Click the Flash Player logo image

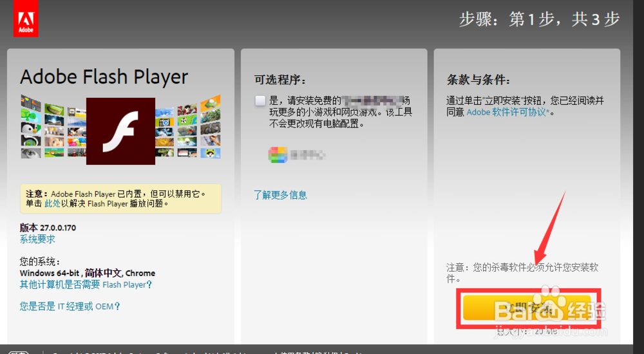[121, 131]
